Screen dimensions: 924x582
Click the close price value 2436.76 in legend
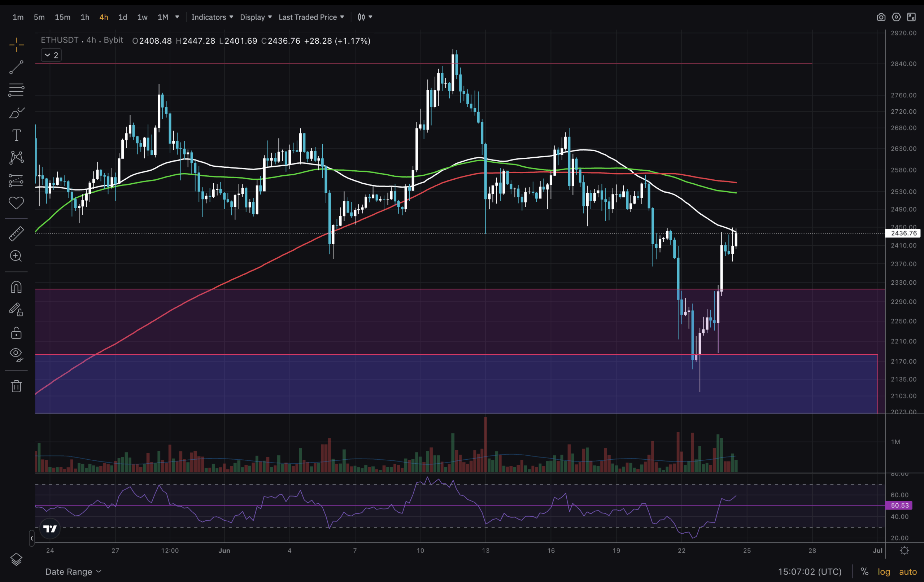(284, 41)
